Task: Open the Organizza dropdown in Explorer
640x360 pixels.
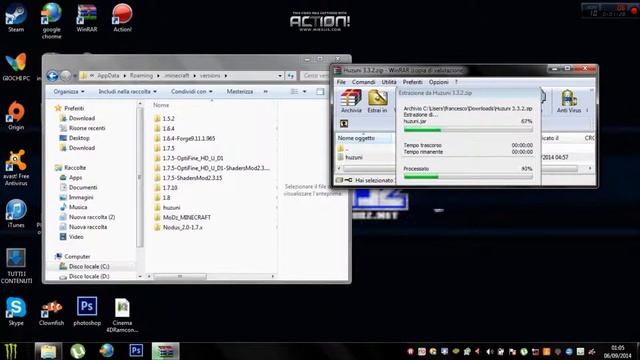Action: tap(69, 91)
